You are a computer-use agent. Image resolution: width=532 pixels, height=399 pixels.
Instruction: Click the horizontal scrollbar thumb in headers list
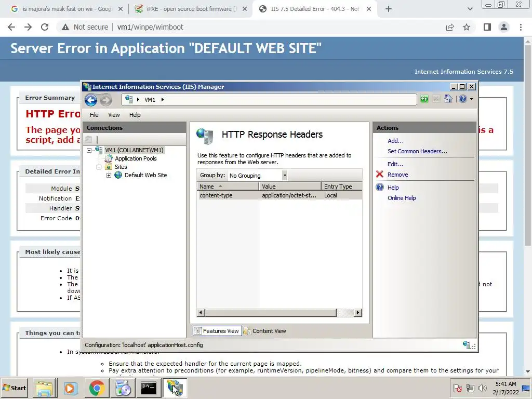[271, 312]
